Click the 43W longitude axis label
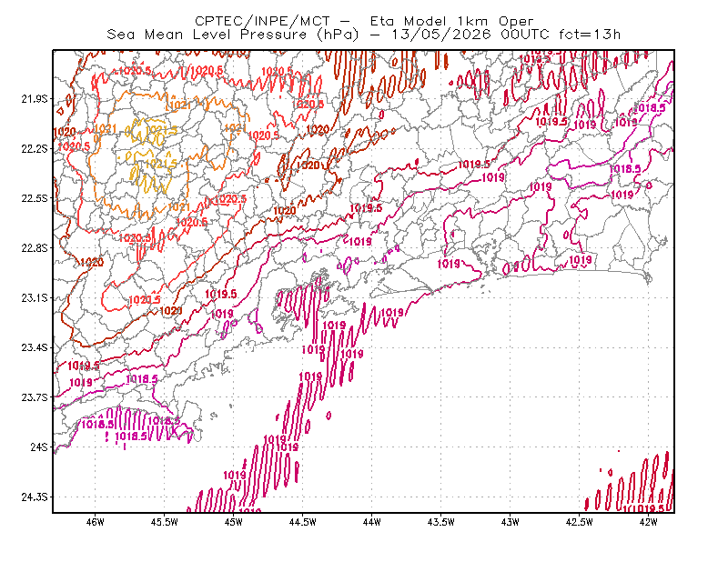This screenshot has height=562, width=728. (511, 522)
